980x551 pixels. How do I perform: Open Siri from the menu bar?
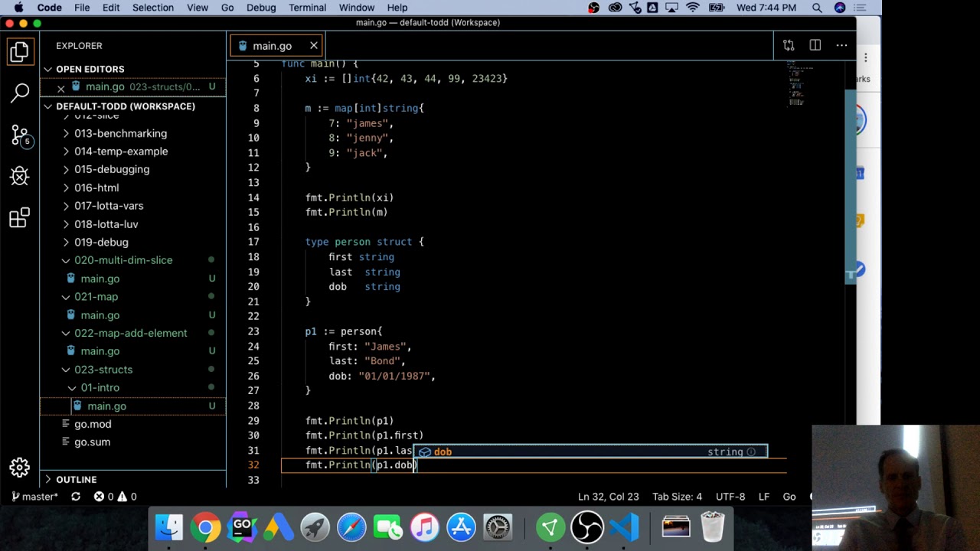[840, 8]
